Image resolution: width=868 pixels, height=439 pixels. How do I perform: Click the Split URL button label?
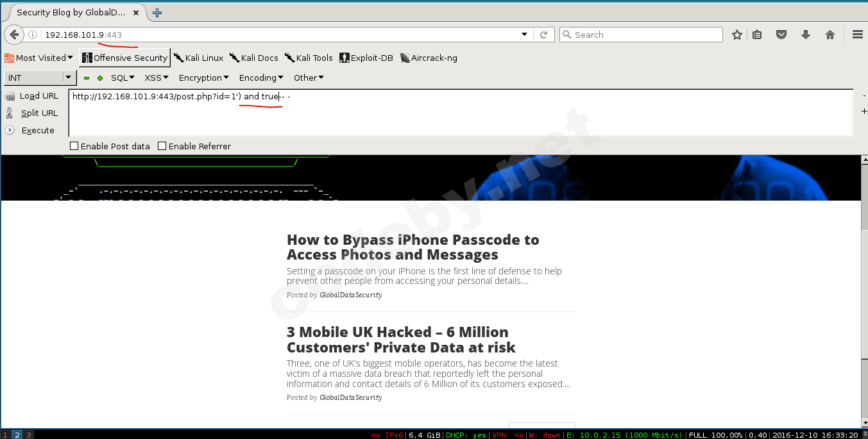pyautogui.click(x=39, y=113)
